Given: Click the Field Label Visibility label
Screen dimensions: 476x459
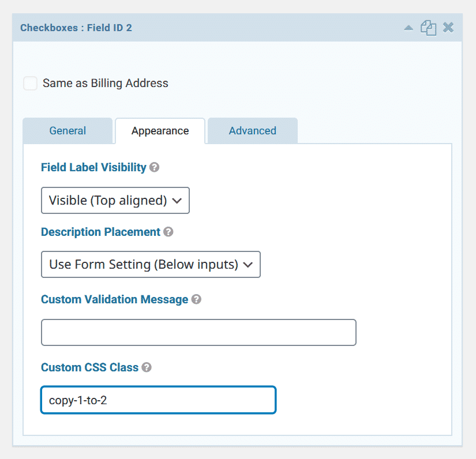Looking at the screenshot, I should tap(93, 167).
